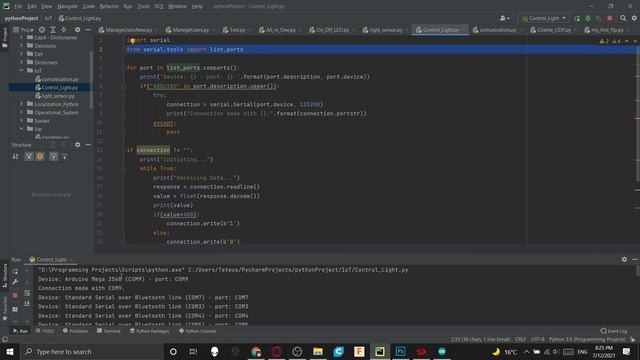This screenshot has height=360, width=640.
Task: Open Run panel settings gear
Action: [x=624, y=260]
